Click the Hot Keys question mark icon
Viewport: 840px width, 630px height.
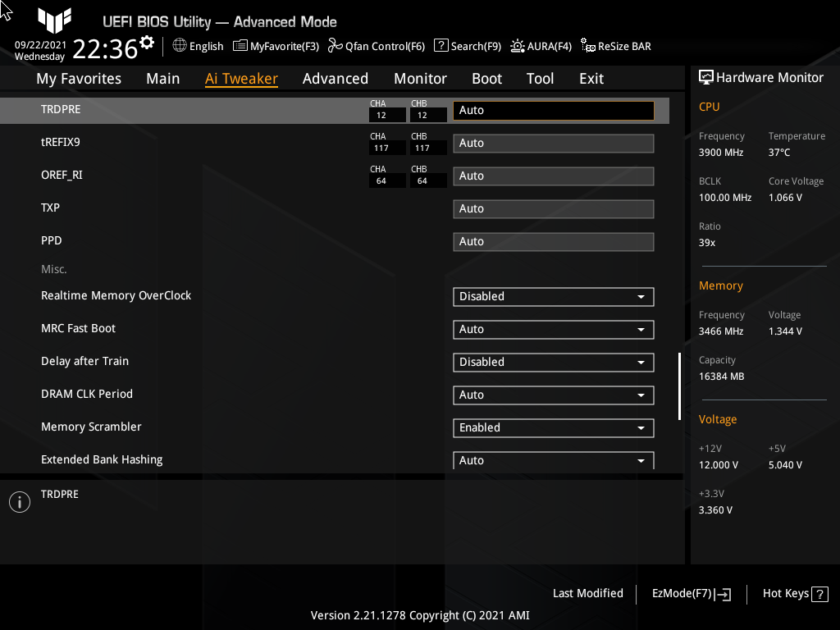coord(819,594)
